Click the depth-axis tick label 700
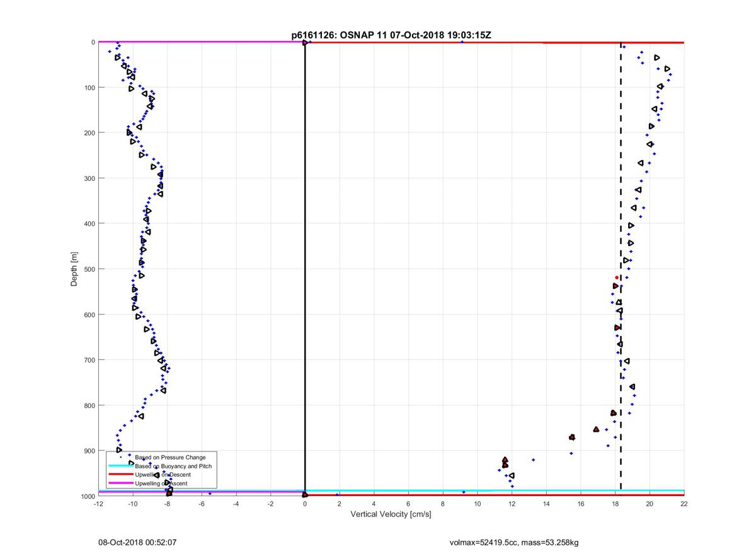Screen dimensions: 756x558 pyautogui.click(x=89, y=360)
